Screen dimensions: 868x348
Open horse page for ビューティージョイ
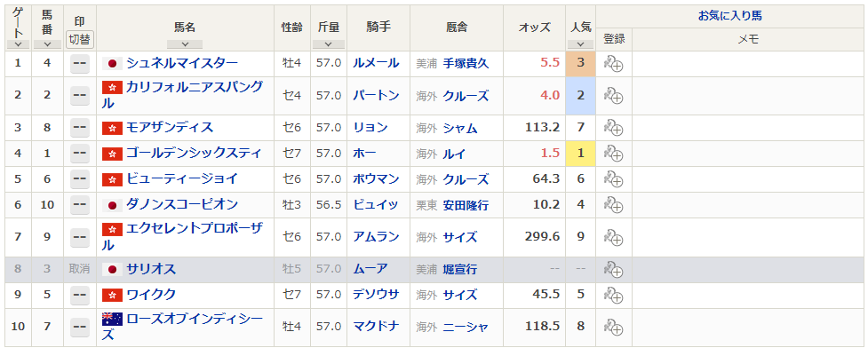click(x=182, y=179)
